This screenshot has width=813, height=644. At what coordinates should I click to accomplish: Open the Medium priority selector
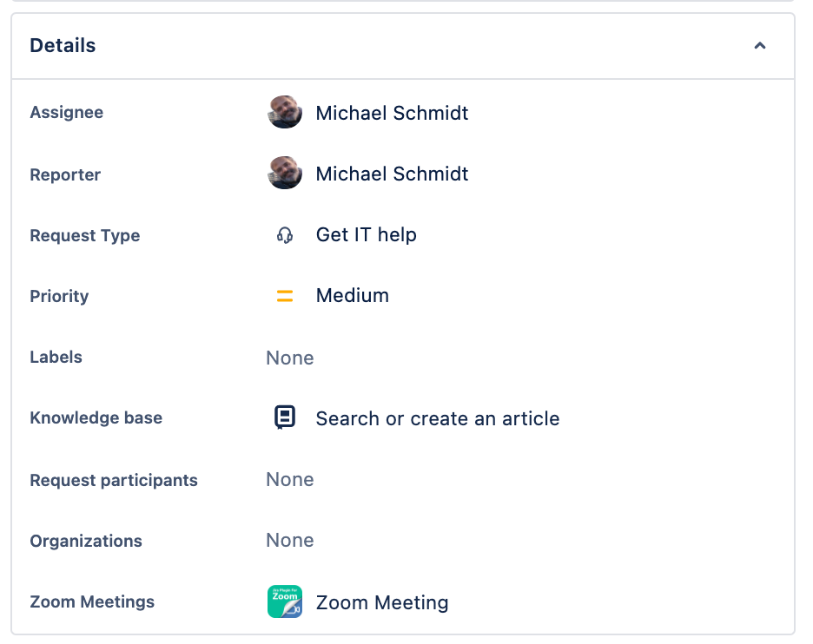pyautogui.click(x=352, y=296)
